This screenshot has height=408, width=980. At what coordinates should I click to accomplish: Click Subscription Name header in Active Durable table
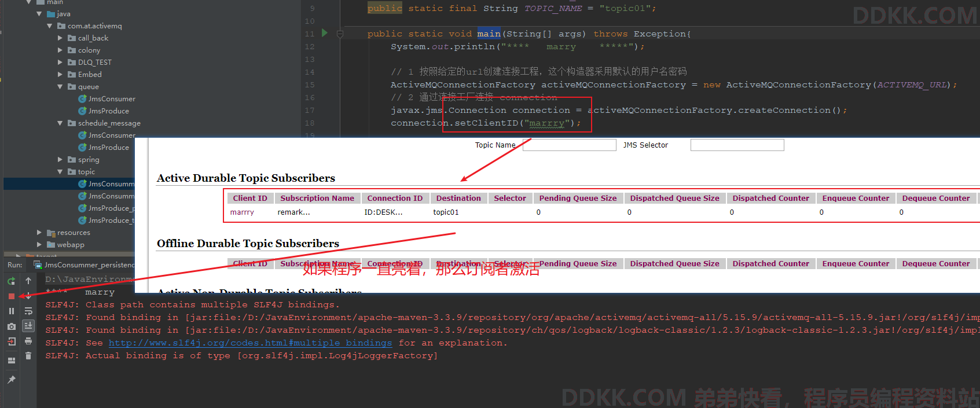[317, 199]
